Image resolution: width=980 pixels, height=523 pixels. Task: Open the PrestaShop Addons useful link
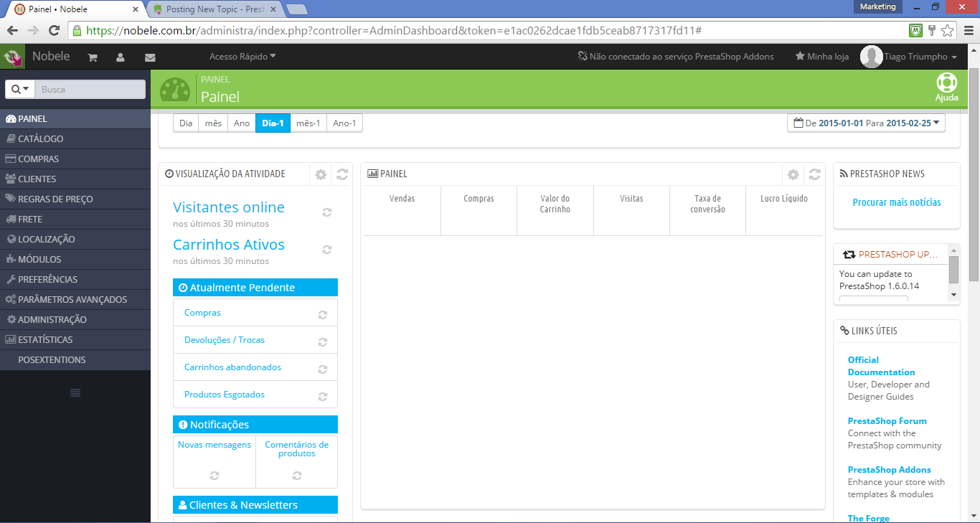(x=890, y=470)
